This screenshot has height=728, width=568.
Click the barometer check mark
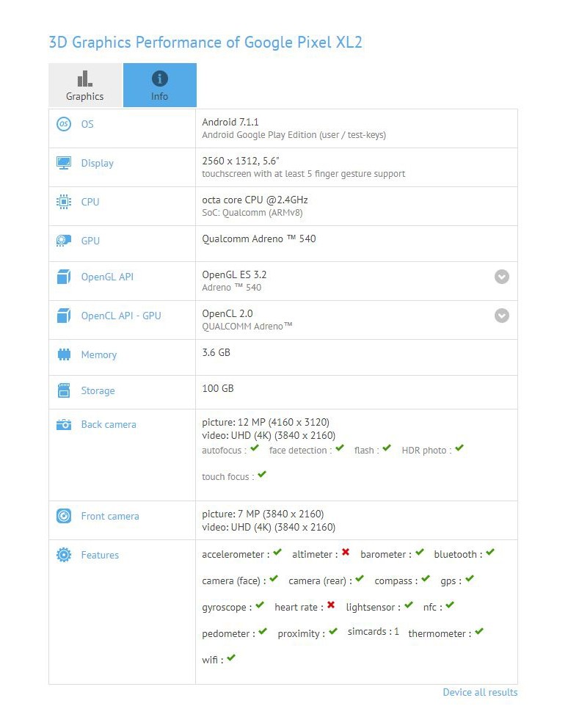click(420, 552)
